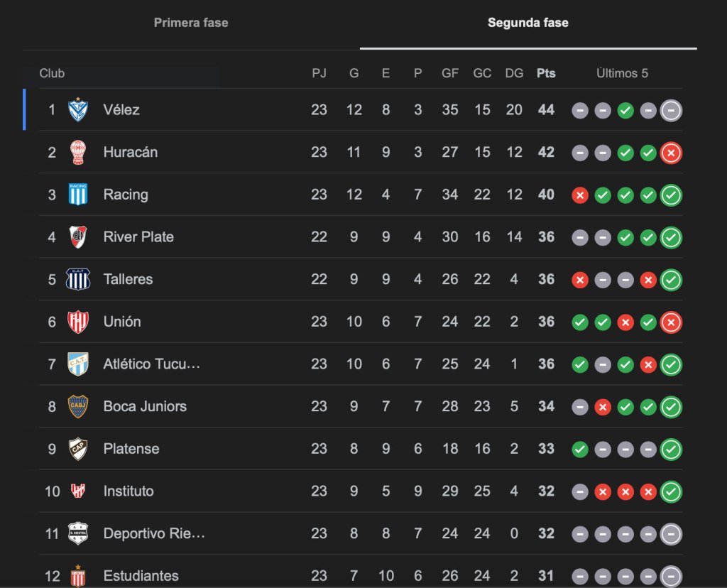
Task: Click the Pts column header
Action: coord(546,73)
